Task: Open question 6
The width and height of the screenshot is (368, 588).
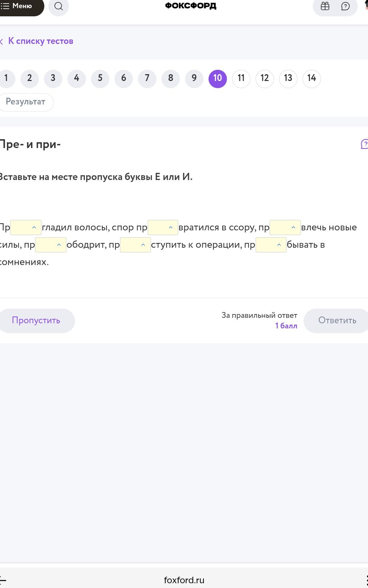Action: (x=124, y=78)
